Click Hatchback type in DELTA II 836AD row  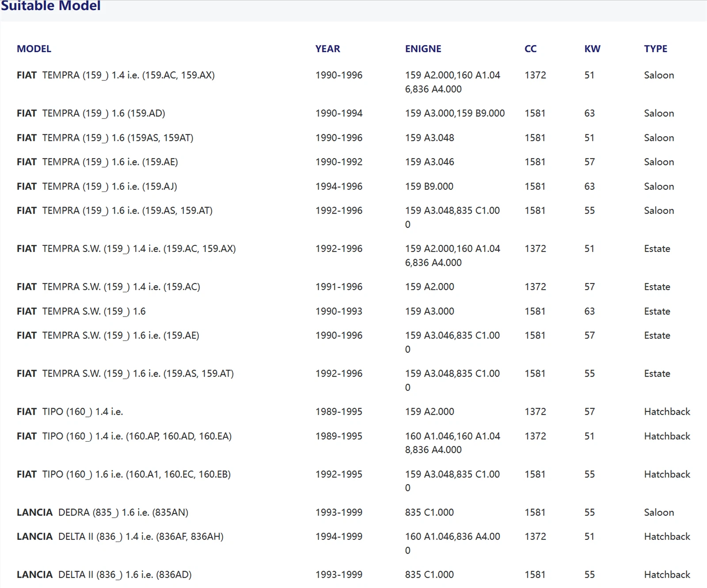667,575
